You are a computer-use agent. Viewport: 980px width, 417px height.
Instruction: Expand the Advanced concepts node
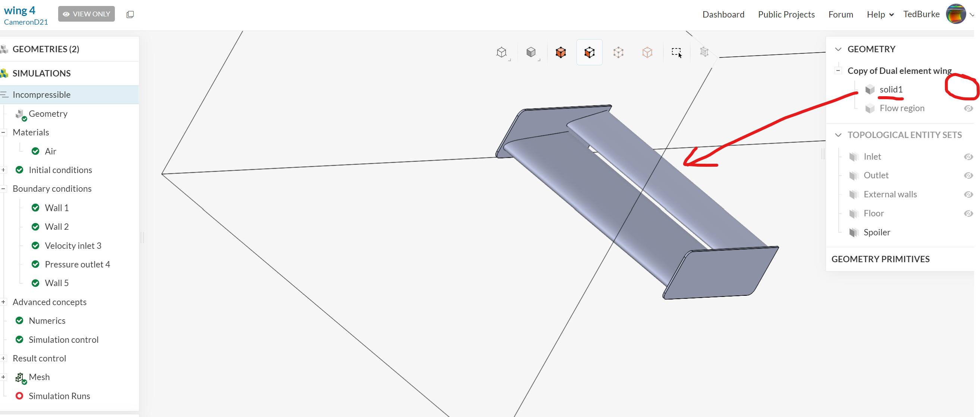3,302
